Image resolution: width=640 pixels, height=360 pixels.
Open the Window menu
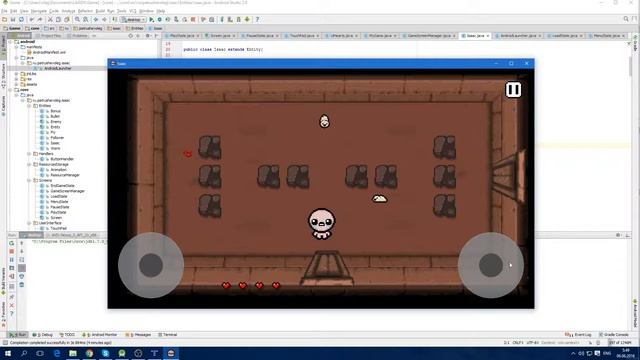click(146, 11)
